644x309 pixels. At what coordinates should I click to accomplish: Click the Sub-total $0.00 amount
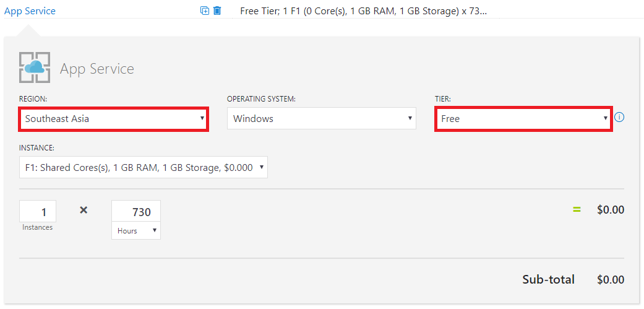(x=611, y=280)
